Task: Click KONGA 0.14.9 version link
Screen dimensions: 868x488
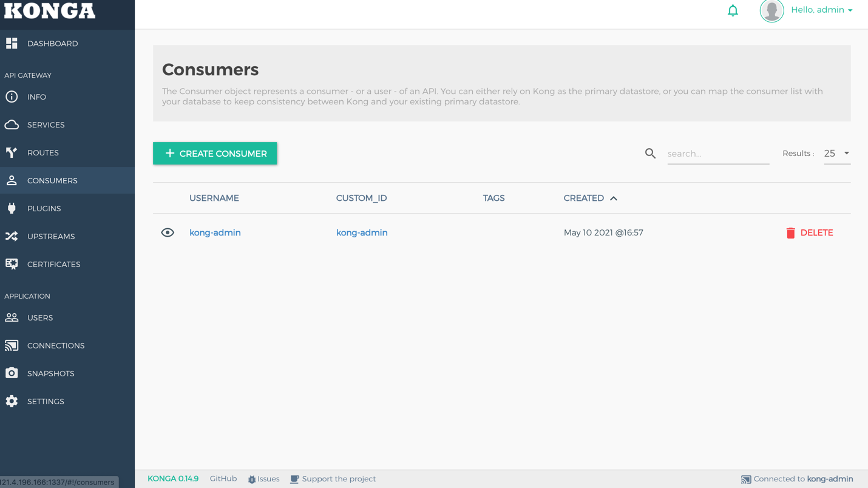Action: (x=173, y=479)
